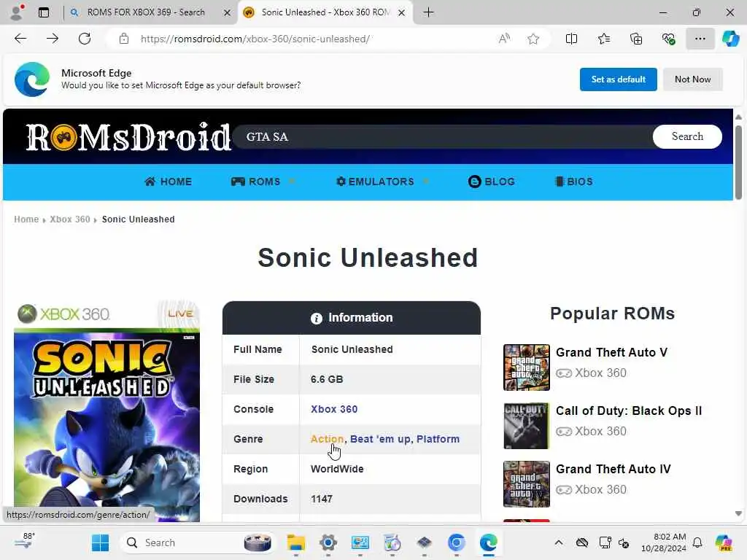
Task: Click the 6.6 GB file size value
Action: [x=327, y=379]
